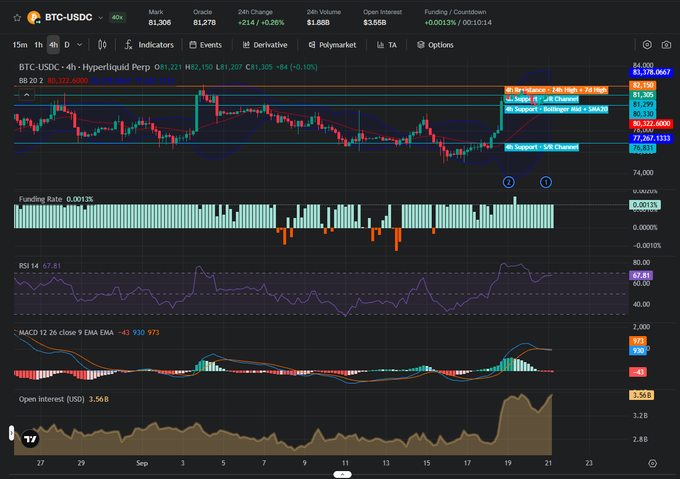The image size is (680, 479).
Task: Collapse the indicator legend chevron
Action: [x=26, y=94]
